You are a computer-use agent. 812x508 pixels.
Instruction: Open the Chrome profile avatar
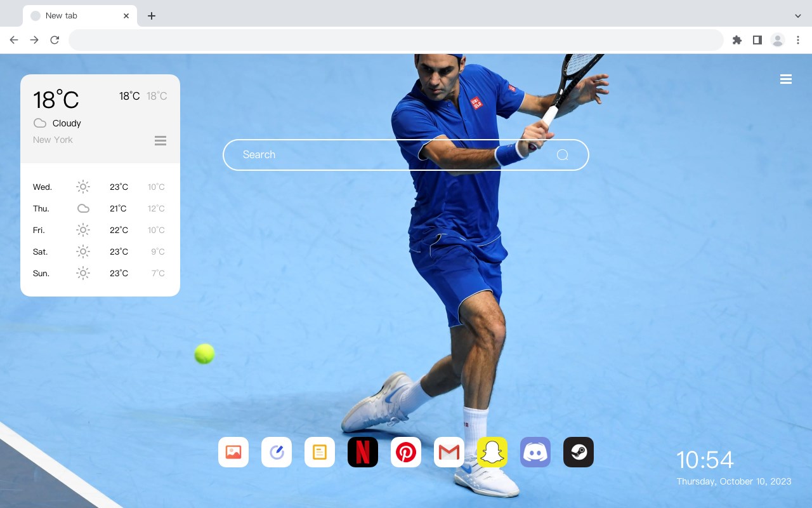[778, 40]
